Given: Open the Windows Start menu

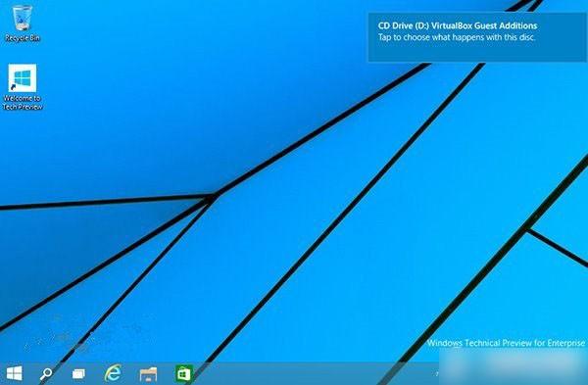Looking at the screenshot, I should click(15, 373).
